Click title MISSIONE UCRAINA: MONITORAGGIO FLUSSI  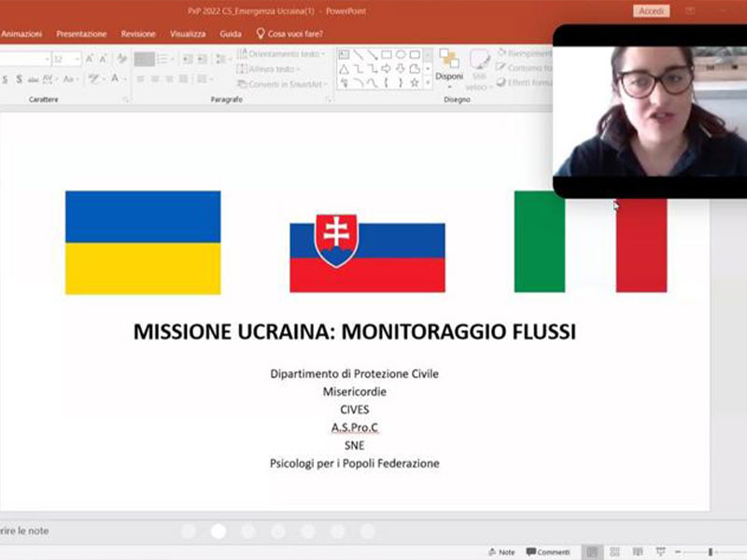point(355,332)
